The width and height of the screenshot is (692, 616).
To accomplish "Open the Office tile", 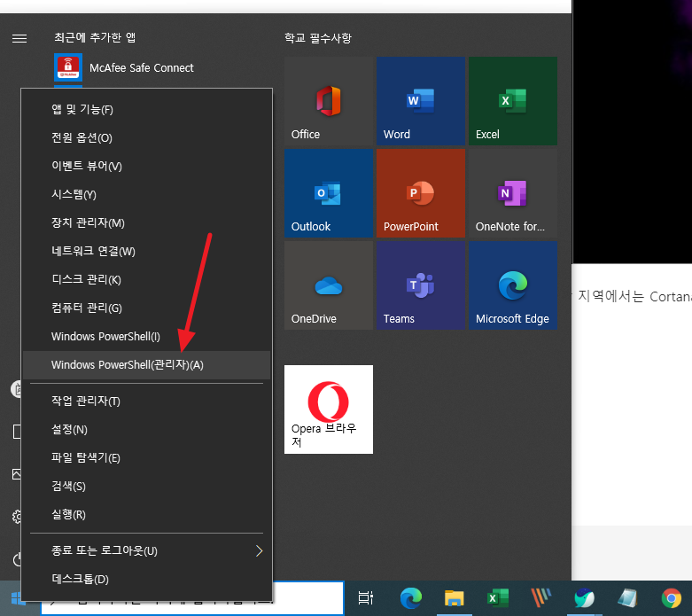I will click(329, 101).
